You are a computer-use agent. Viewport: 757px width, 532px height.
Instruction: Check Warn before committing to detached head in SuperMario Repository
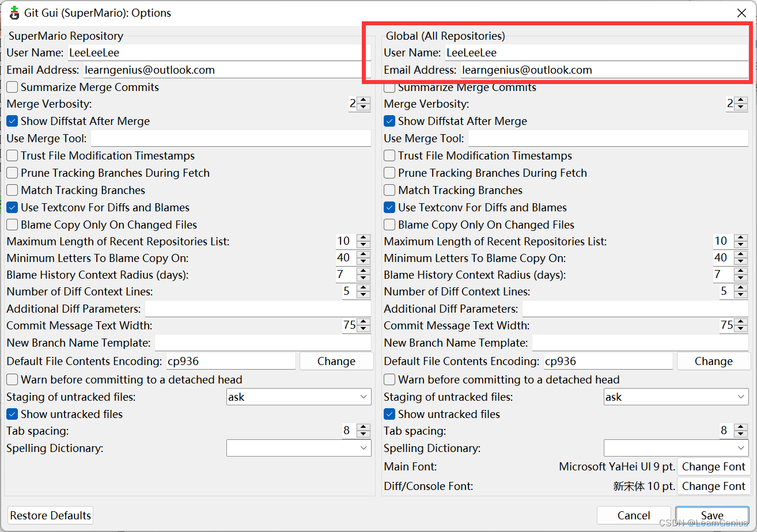coord(12,380)
